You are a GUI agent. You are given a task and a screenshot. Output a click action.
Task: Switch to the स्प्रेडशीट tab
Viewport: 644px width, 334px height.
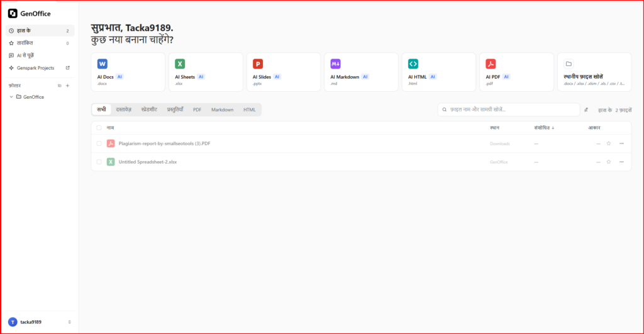pos(149,109)
